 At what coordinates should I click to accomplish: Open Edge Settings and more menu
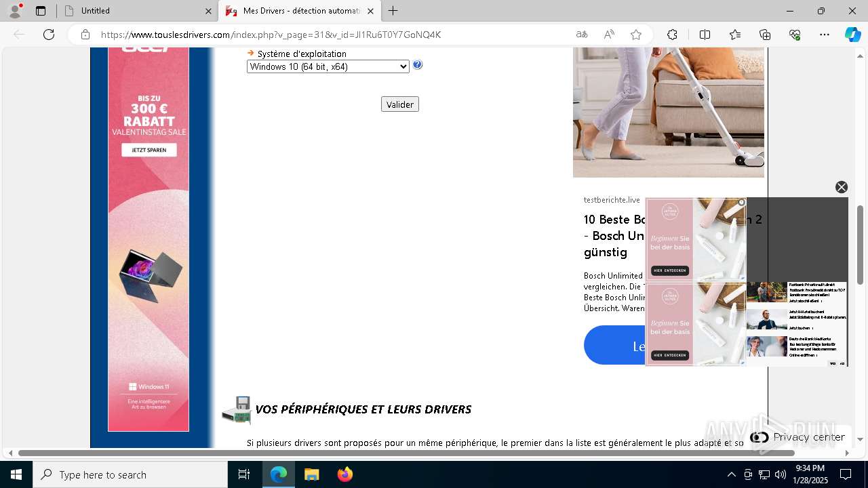(x=825, y=35)
